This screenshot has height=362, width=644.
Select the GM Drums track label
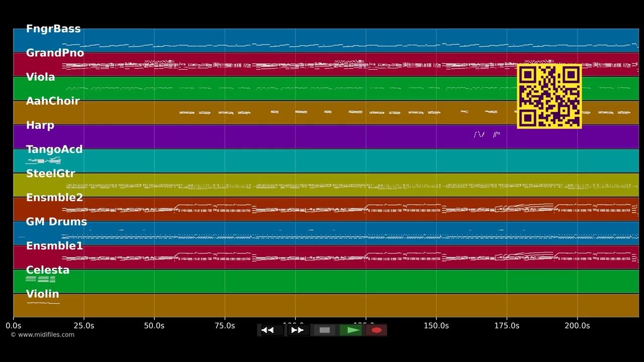[56, 222]
